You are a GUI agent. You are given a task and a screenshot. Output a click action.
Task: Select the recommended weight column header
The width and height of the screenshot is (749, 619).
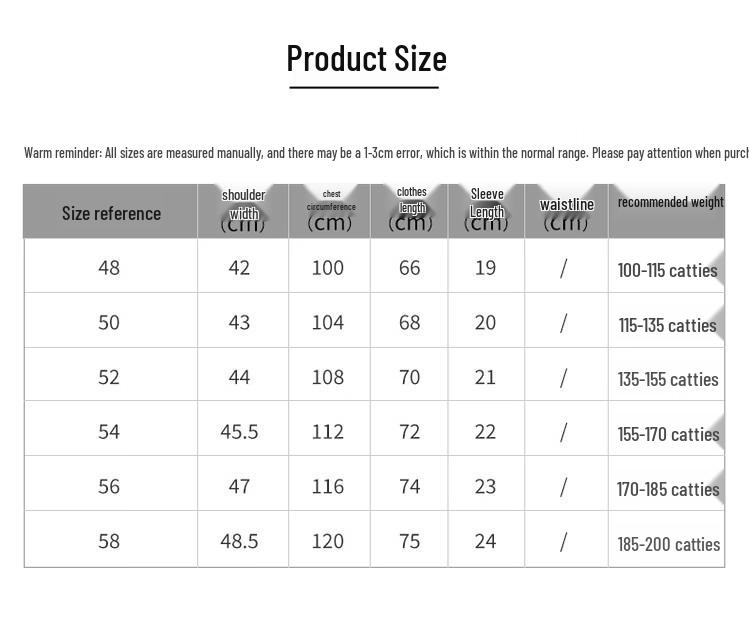670,202
